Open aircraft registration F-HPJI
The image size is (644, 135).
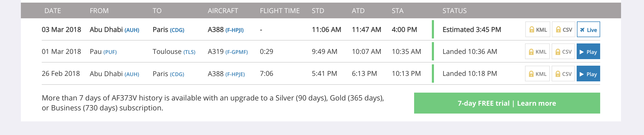[x=234, y=30]
